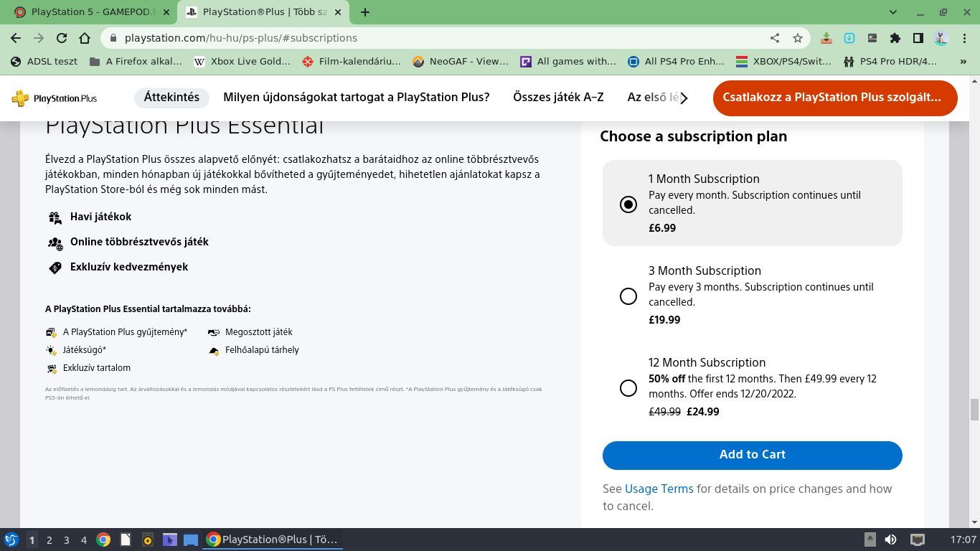This screenshot has height=551, width=980.
Task: Open the ADSL teszt bookmark
Action: pyautogui.click(x=44, y=62)
